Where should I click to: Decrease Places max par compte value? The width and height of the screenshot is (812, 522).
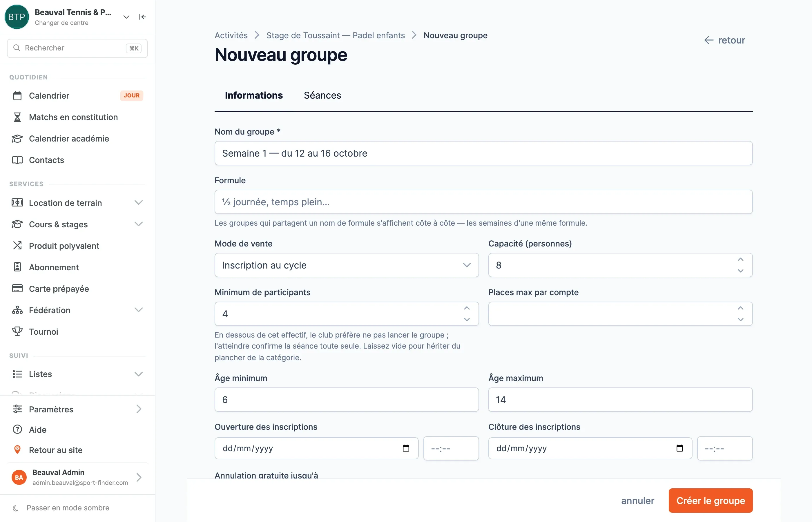tap(740, 320)
